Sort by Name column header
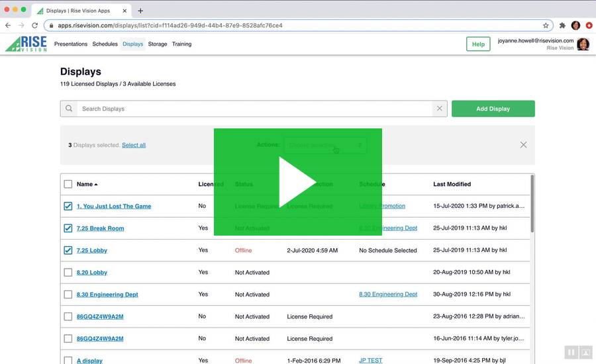596x364 pixels. coord(87,184)
